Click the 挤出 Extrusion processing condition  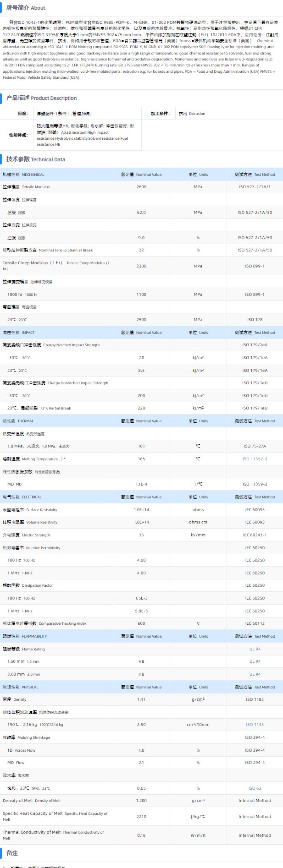click(192, 114)
